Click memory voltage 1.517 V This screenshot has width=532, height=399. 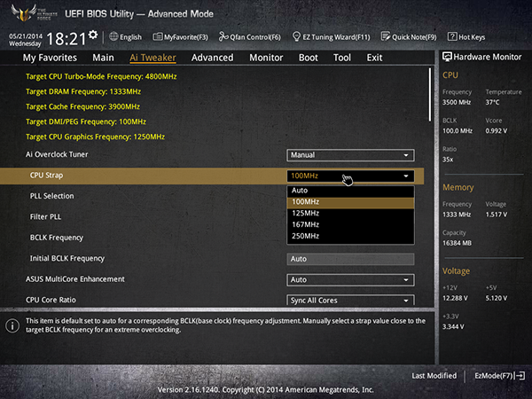497,215
